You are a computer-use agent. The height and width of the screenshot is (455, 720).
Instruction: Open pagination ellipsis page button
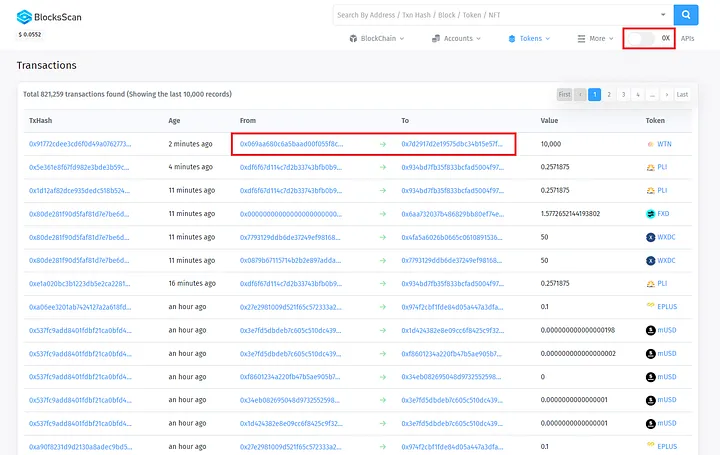click(x=652, y=95)
